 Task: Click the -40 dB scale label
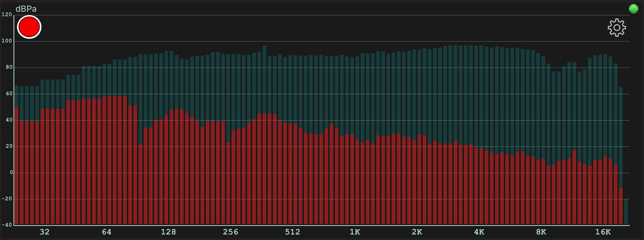pyautogui.click(x=7, y=225)
